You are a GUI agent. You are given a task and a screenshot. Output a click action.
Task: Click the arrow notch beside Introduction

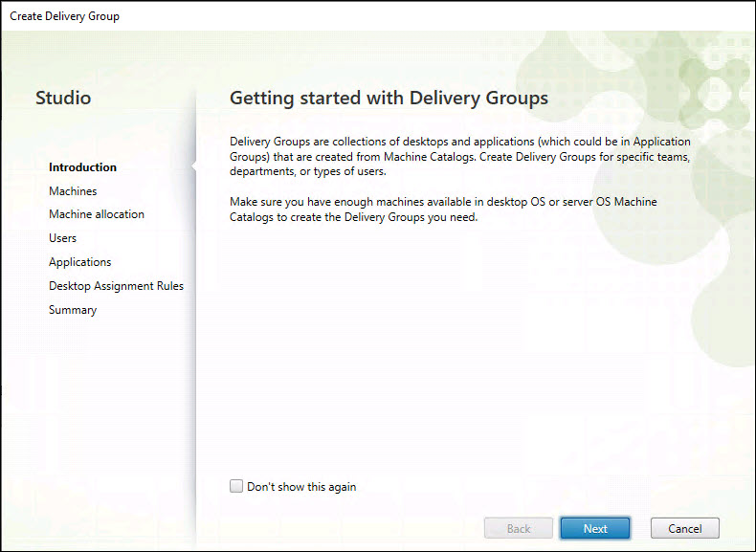(194, 167)
